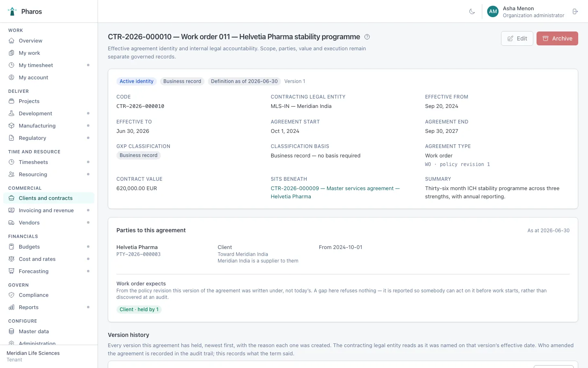This screenshot has height=368, width=588.
Task: Archive the agreement
Action: [x=557, y=38]
